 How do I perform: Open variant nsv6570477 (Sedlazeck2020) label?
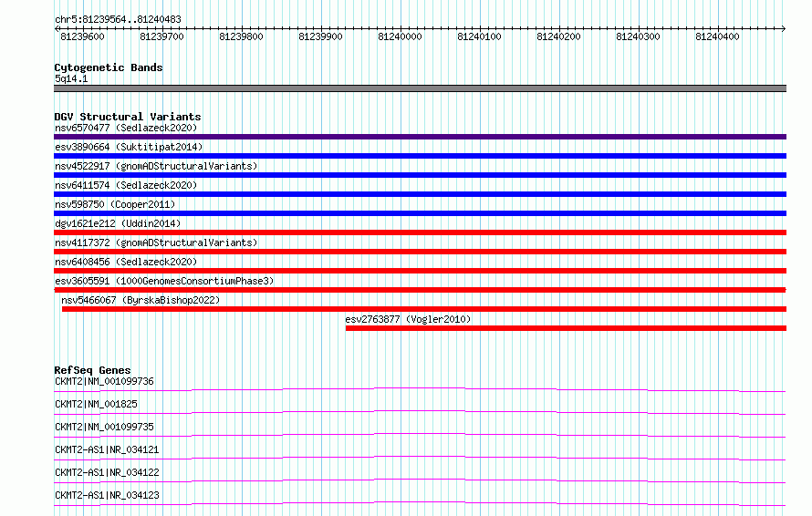tap(126, 128)
